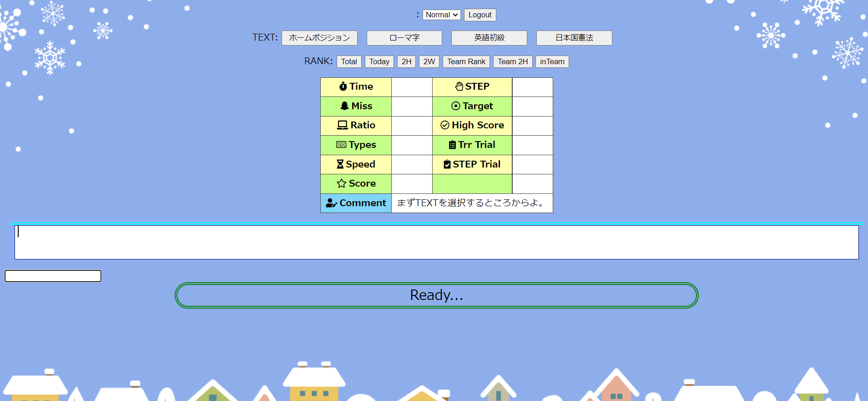This screenshot has height=401, width=868.
Task: Click the clipboard icon beside Trr Trial
Action: click(452, 145)
